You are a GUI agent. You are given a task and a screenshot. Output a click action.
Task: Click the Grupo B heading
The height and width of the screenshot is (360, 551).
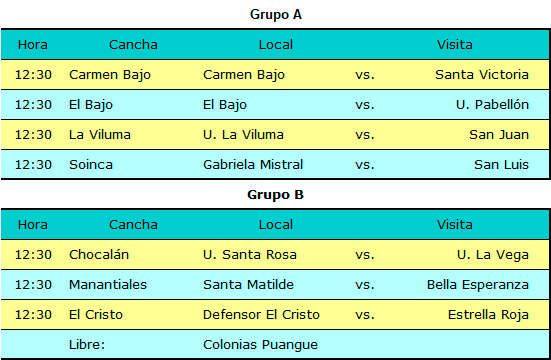pos(276,195)
